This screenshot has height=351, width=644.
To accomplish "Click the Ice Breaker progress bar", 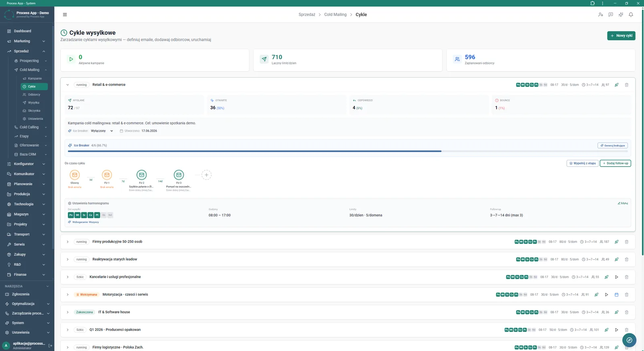I will pos(348,151).
